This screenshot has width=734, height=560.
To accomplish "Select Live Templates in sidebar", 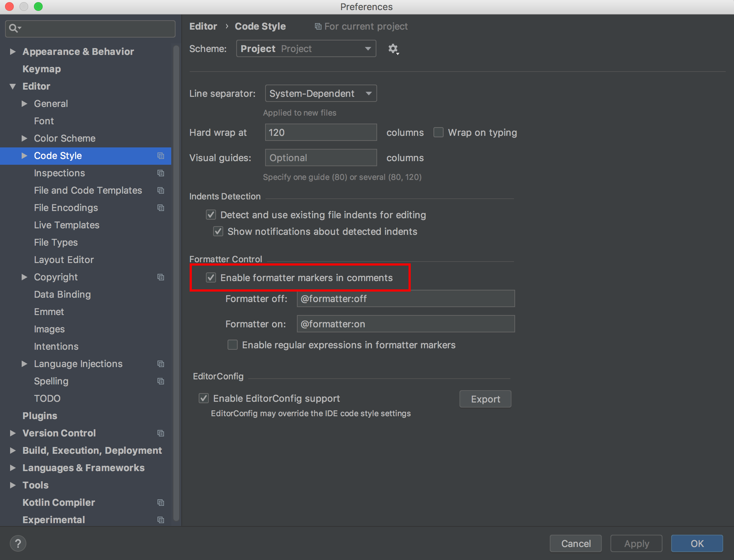I will click(x=66, y=225).
